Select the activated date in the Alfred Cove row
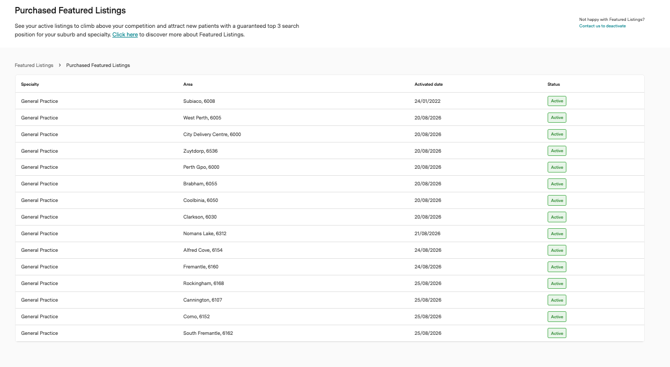The width and height of the screenshot is (670, 367). click(428, 250)
